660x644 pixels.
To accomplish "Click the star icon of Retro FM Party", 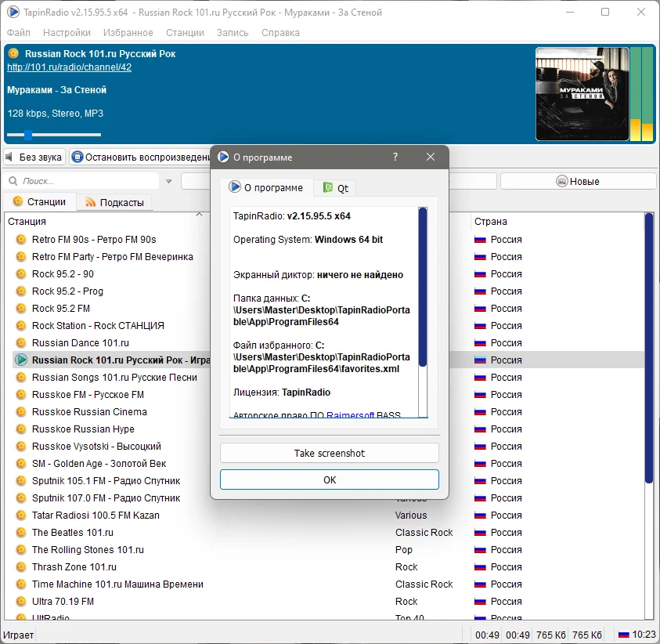I will point(20,257).
